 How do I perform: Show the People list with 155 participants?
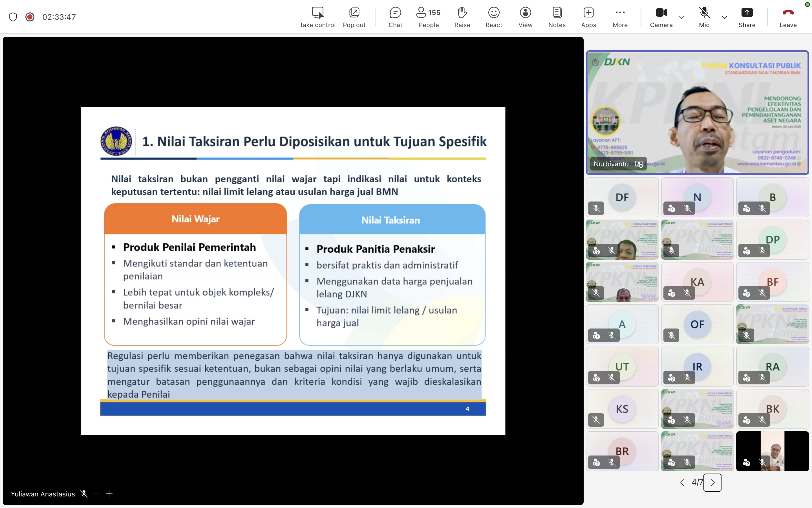coord(429,17)
